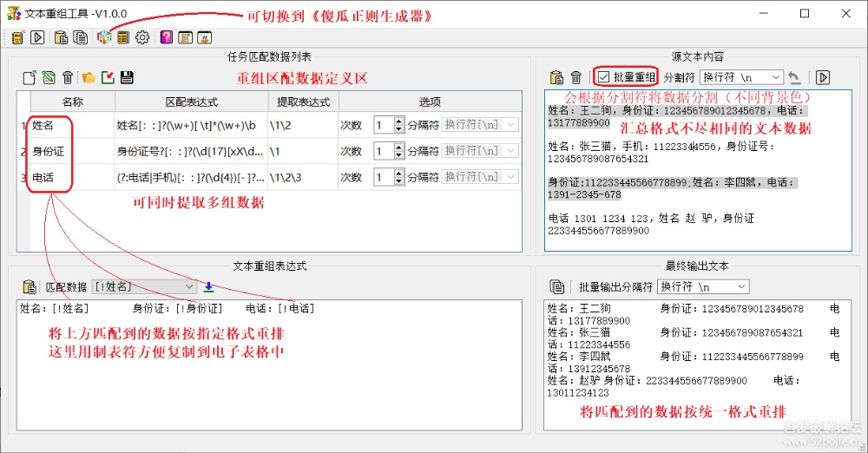Adjust 次数 stepper in 电话 row

point(399,177)
